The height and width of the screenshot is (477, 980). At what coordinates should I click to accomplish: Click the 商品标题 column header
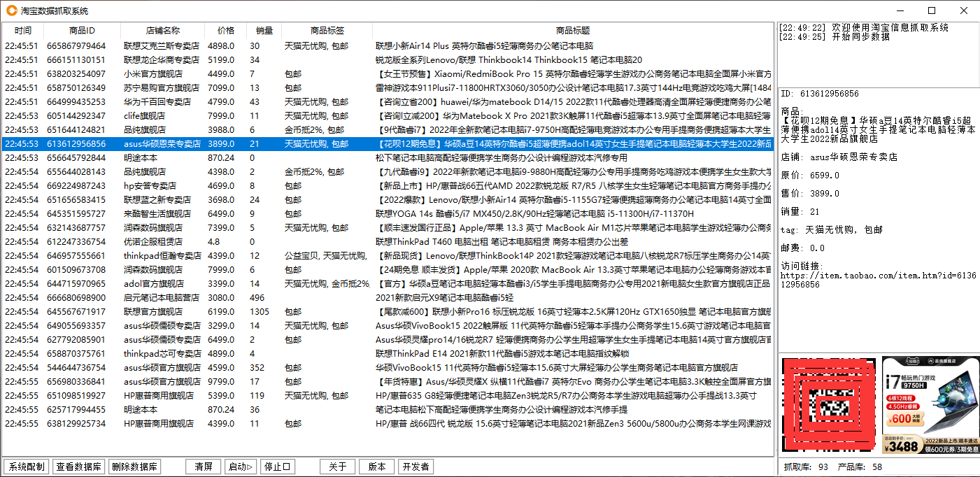coord(573,31)
